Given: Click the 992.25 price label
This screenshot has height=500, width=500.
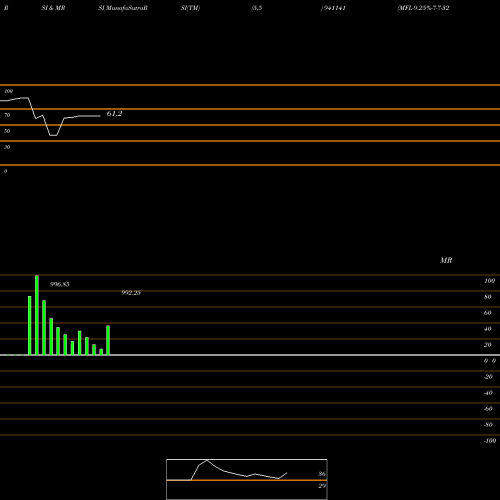Looking at the screenshot, I should tap(131, 293).
